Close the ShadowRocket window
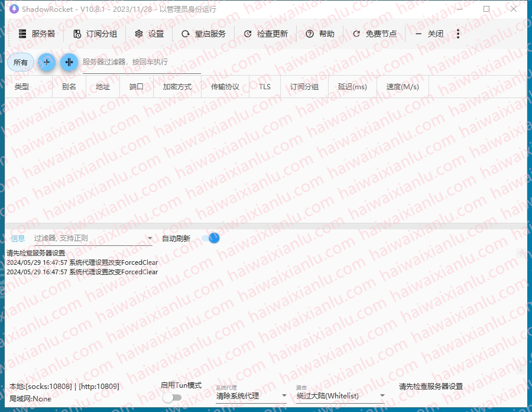Viewport: 532px width, 412px height. point(514,9)
